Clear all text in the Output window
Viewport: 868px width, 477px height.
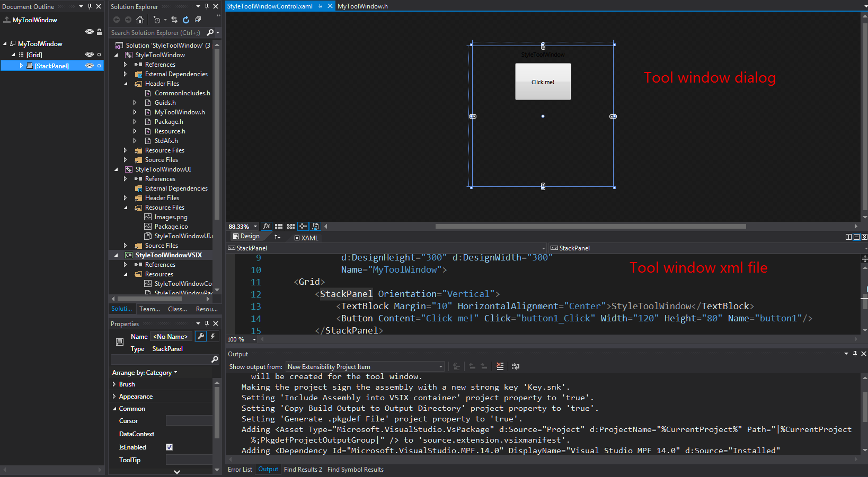click(x=500, y=366)
